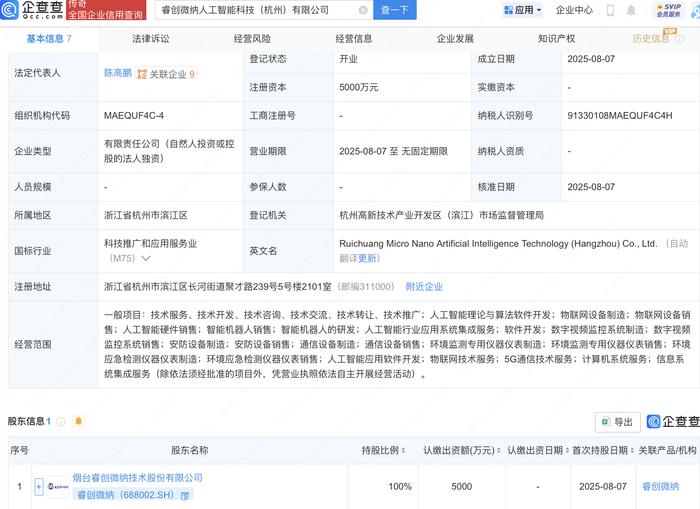Select the 知识产权 tab
The height and width of the screenshot is (509, 700).
tap(556, 39)
